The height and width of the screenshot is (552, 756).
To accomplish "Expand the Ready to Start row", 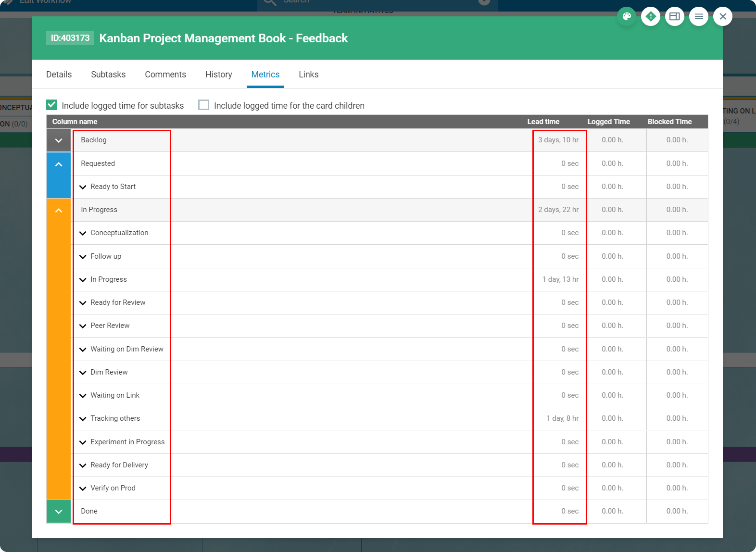I will pyautogui.click(x=83, y=187).
